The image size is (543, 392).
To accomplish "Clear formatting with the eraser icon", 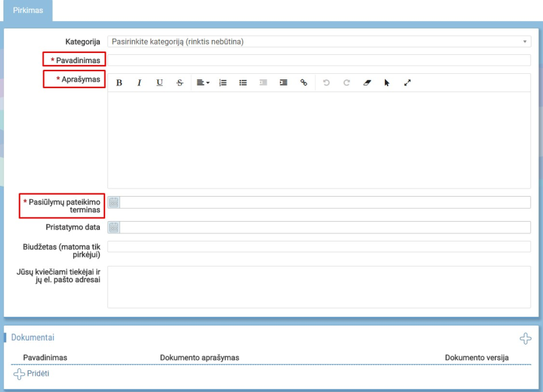I will 367,83.
